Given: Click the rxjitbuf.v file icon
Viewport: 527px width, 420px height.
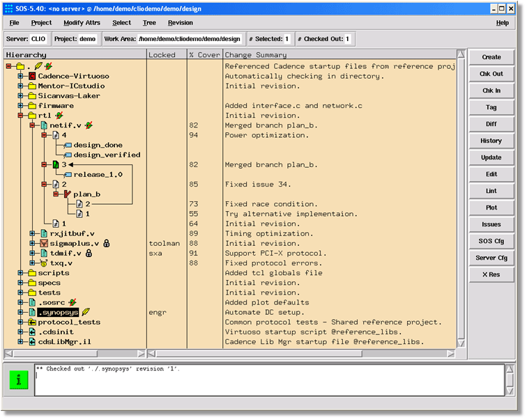Looking at the screenshot, I should point(44,233).
